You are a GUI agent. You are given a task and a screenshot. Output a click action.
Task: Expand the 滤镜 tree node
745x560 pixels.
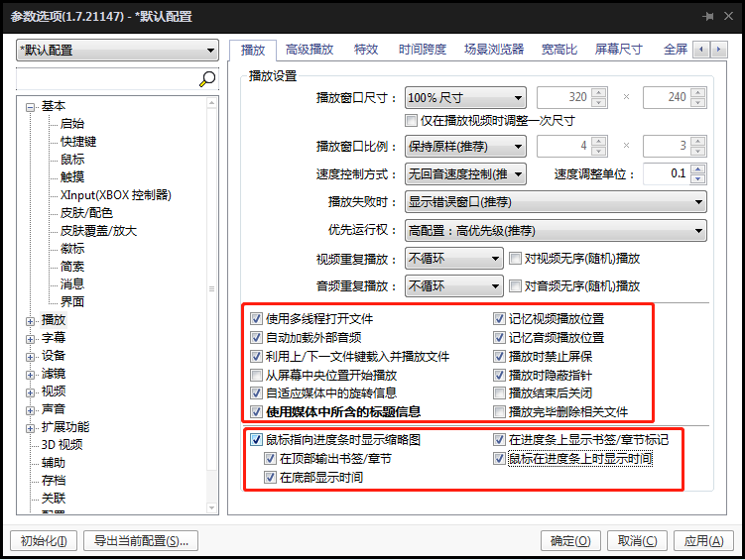[x=31, y=374]
